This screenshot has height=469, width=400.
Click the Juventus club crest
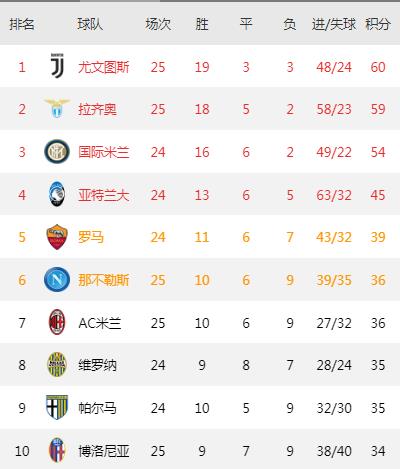click(57, 66)
